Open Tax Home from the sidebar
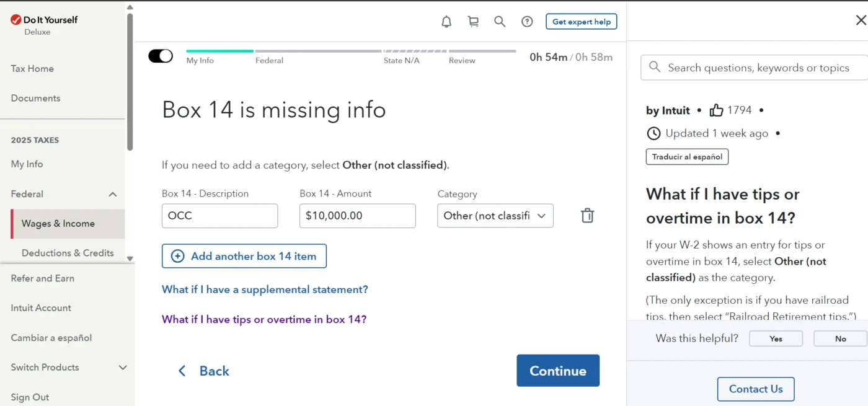Viewport: 868px width, 406px height. 32,68
